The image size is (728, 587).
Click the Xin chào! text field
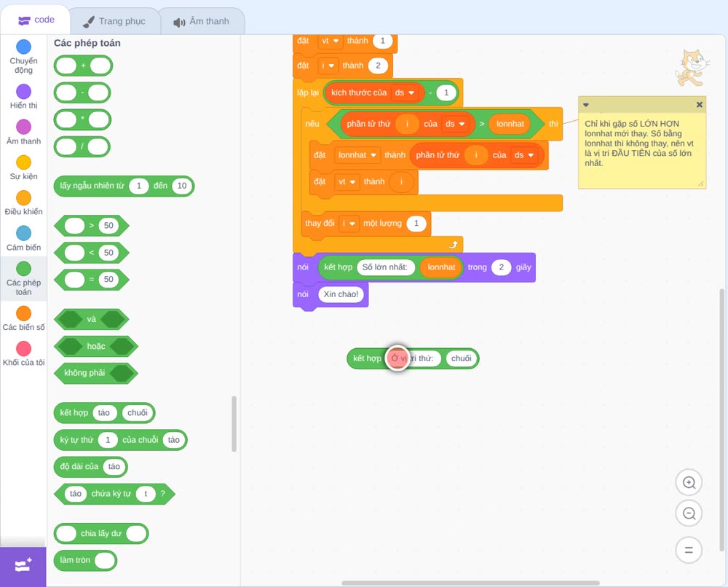[341, 294]
